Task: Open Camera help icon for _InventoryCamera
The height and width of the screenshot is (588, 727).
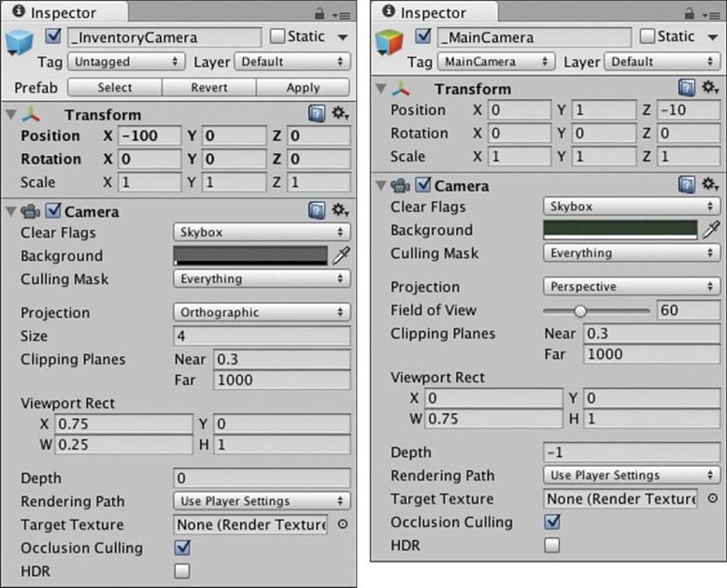Action: click(x=317, y=210)
